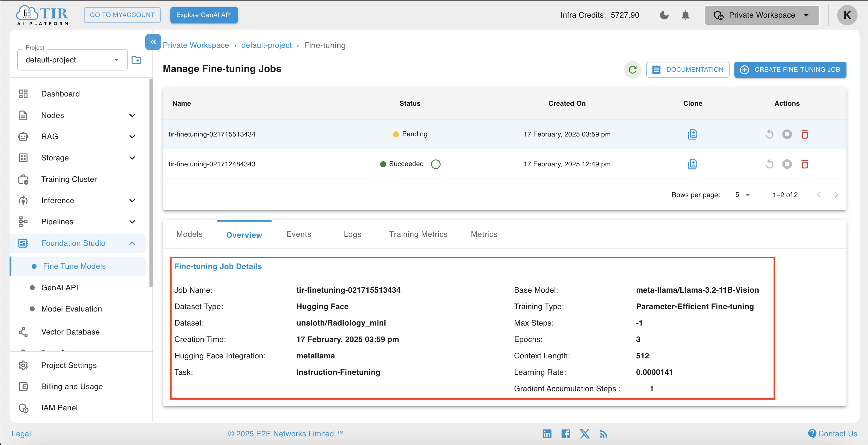
Task: Select row tir-finetuning-021712484343 name
Action: (x=212, y=164)
